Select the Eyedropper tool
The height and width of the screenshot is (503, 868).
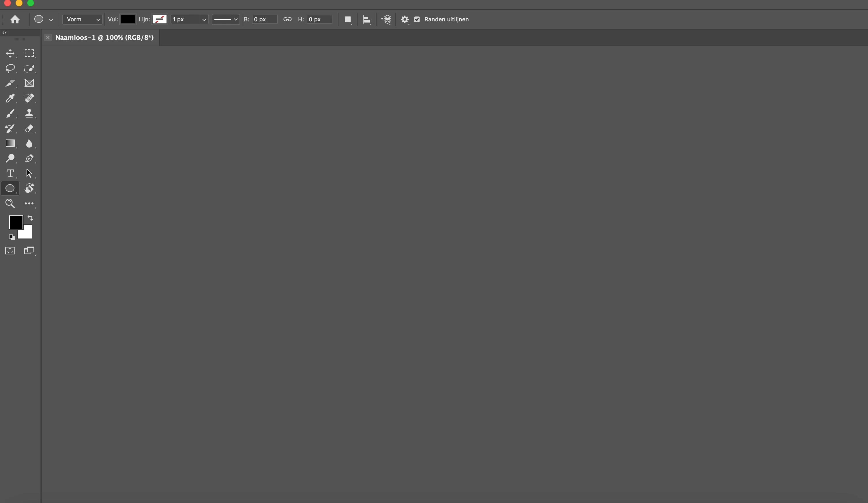[10, 98]
